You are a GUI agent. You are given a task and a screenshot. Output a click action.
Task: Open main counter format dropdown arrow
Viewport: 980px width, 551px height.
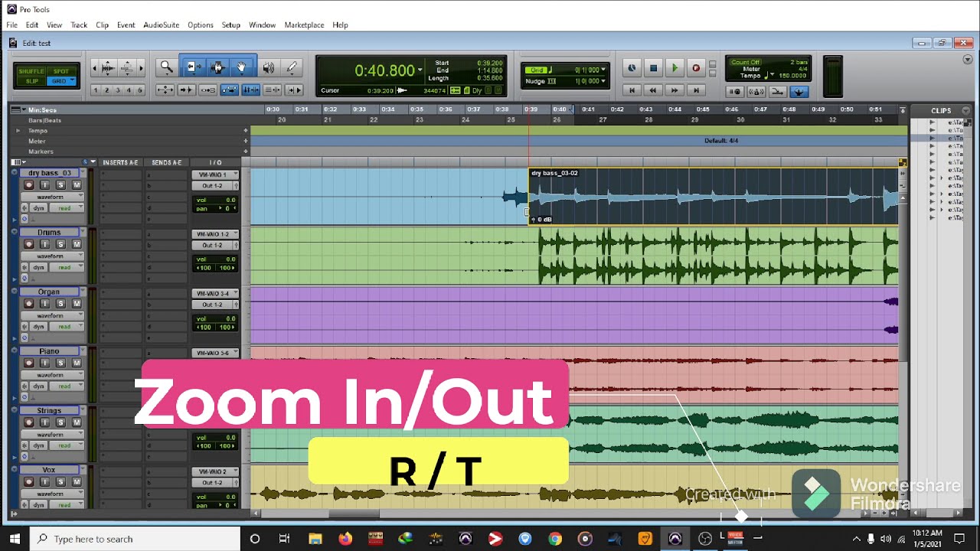[x=420, y=70]
